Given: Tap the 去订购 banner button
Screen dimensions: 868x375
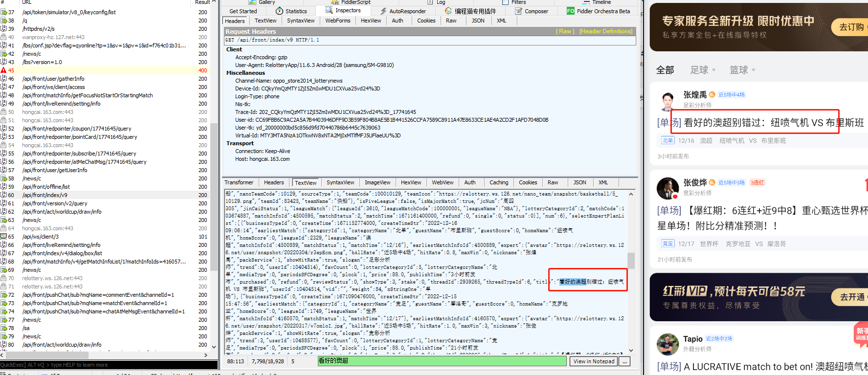Looking at the screenshot, I should click(850, 27).
